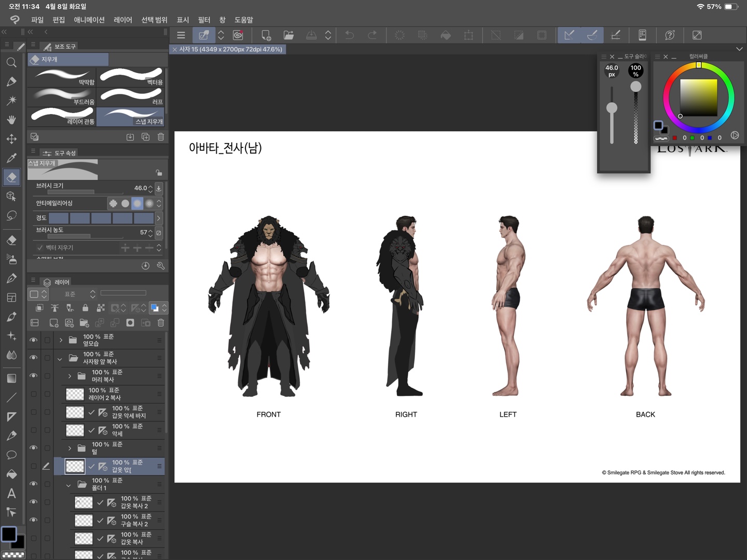Toggle visibility of 폴더 1 folder
Image resolution: width=747 pixels, height=560 pixels.
33,484
